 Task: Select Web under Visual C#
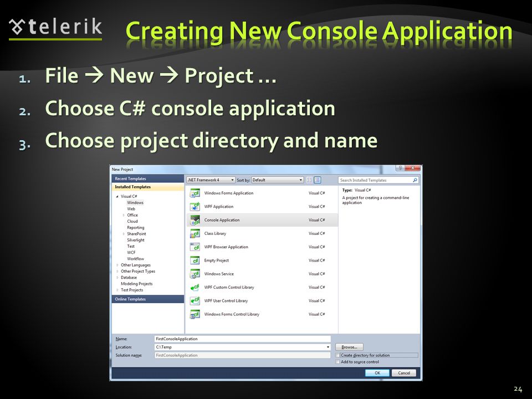[131, 209]
